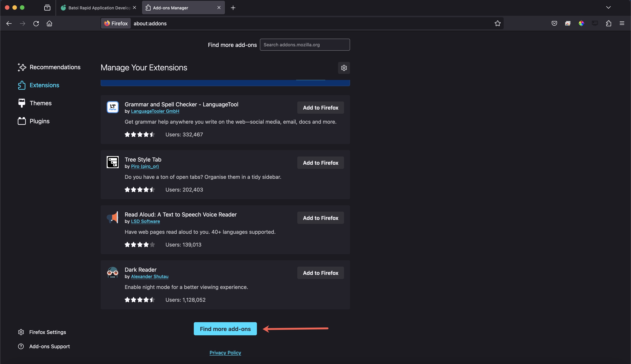Screen dimensions: 631x364
Task: Go back with the back arrow
Action: coord(9,23)
